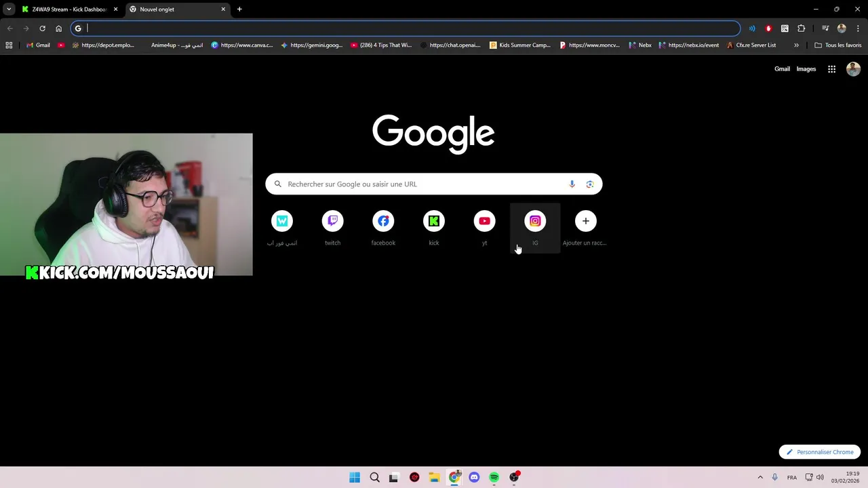Viewport: 868px width, 488px height.
Task: Switch the FRA keyboard language
Action: coord(791,477)
